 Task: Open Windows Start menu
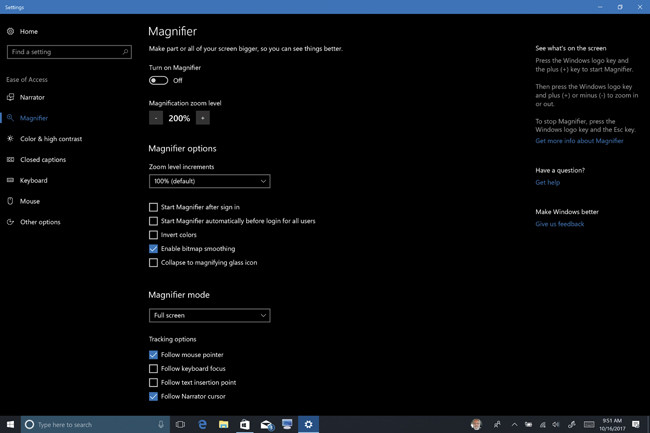click(10, 424)
